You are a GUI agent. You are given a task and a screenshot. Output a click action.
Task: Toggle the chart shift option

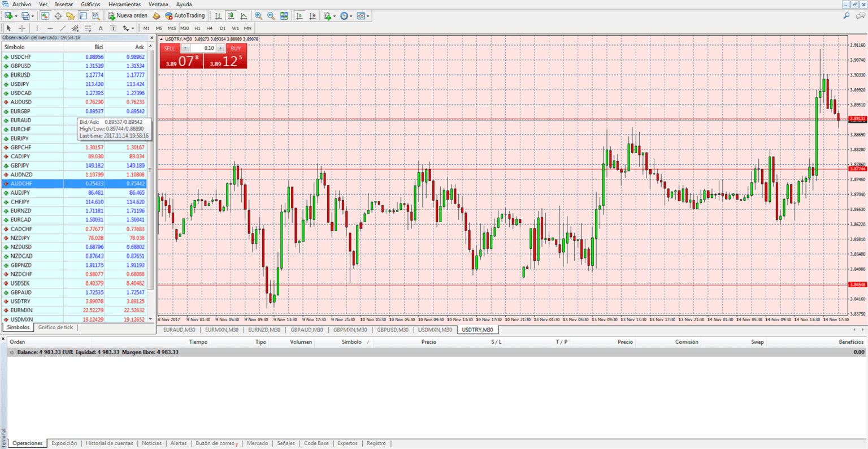click(x=312, y=15)
